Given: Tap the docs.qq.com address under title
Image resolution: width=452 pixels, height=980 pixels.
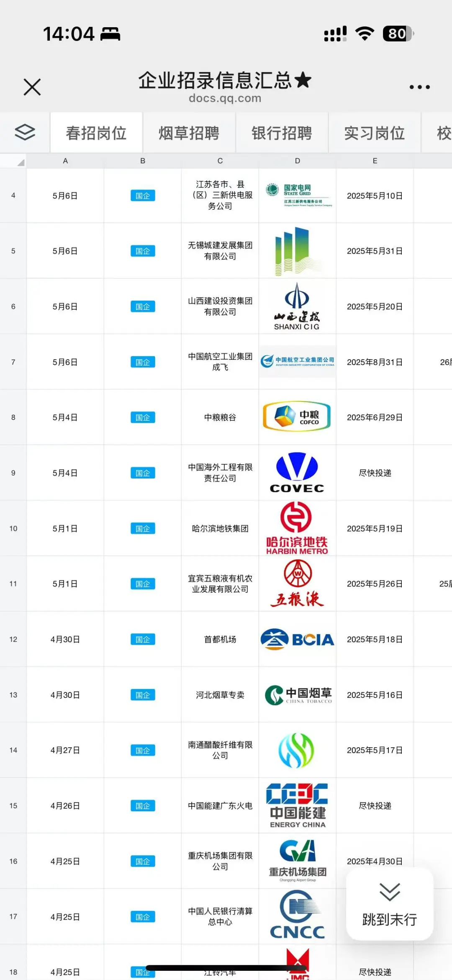Looking at the screenshot, I should (x=225, y=98).
